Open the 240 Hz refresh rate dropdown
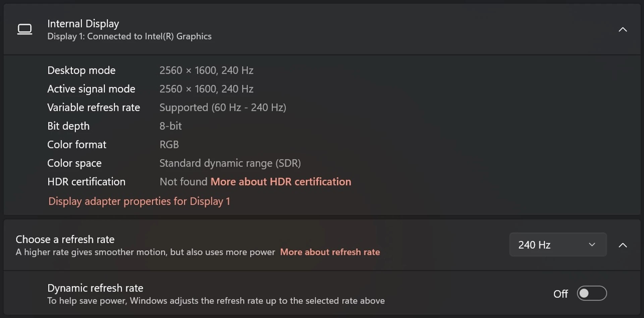 557,245
